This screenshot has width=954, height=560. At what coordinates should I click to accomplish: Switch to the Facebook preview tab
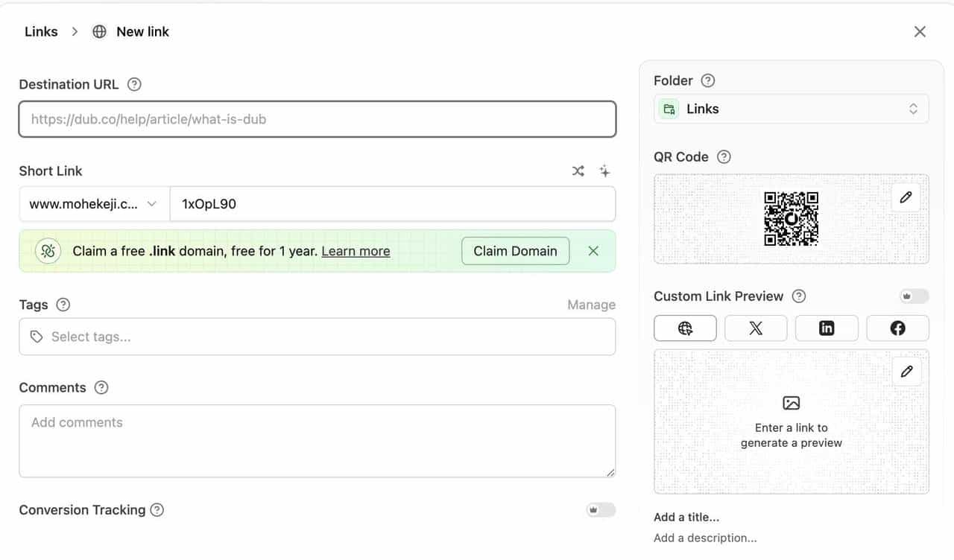[897, 328]
